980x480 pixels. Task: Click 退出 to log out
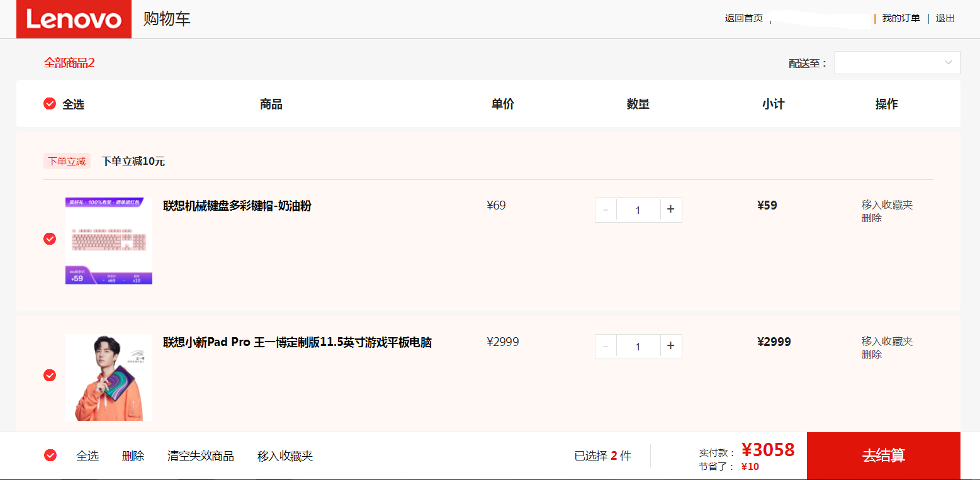click(945, 18)
